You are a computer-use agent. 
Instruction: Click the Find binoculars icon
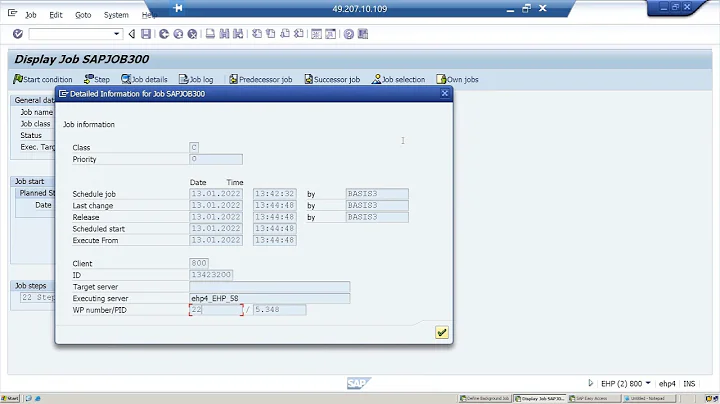click(x=225, y=34)
